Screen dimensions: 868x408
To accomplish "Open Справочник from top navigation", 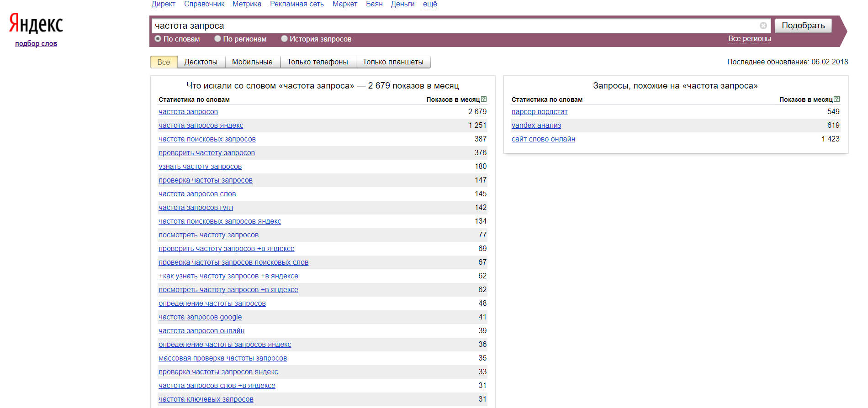I will tap(204, 4).
